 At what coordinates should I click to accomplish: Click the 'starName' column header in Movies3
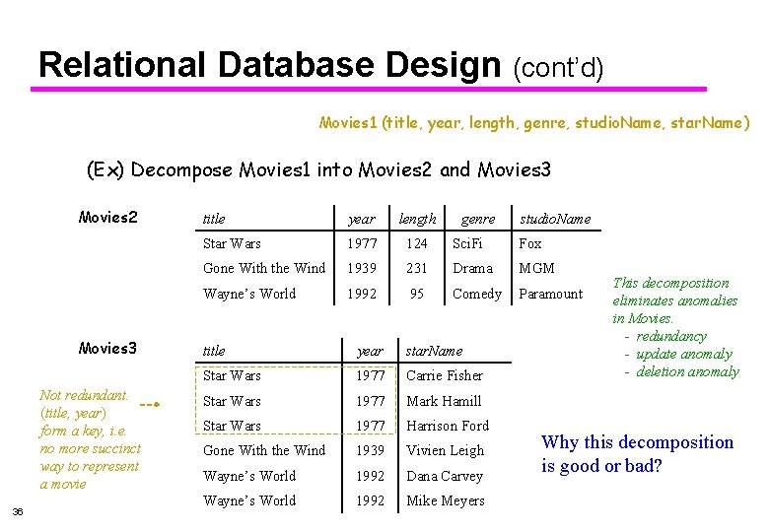434,351
